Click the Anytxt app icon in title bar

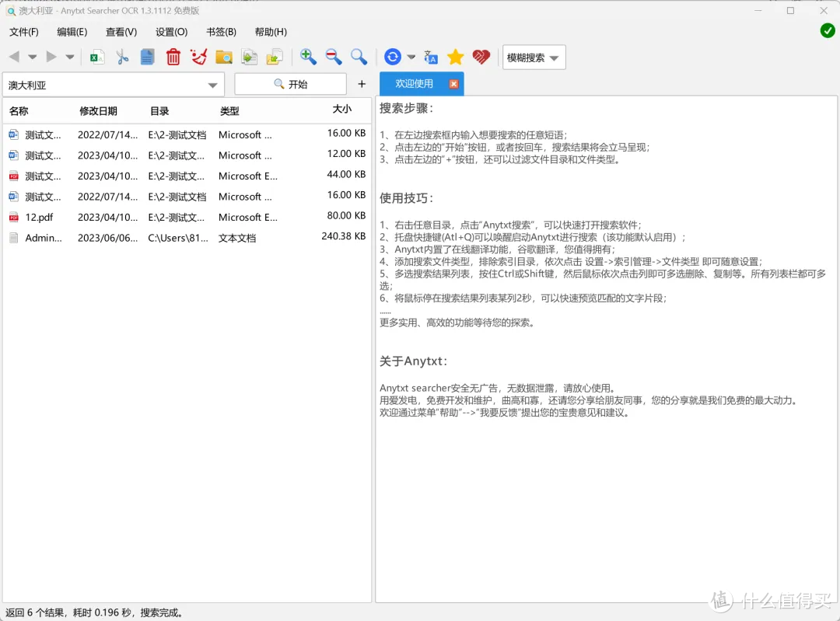pos(11,11)
